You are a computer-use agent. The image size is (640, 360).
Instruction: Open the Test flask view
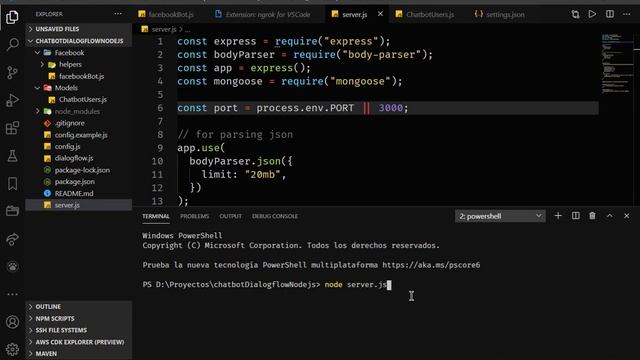coord(12,156)
